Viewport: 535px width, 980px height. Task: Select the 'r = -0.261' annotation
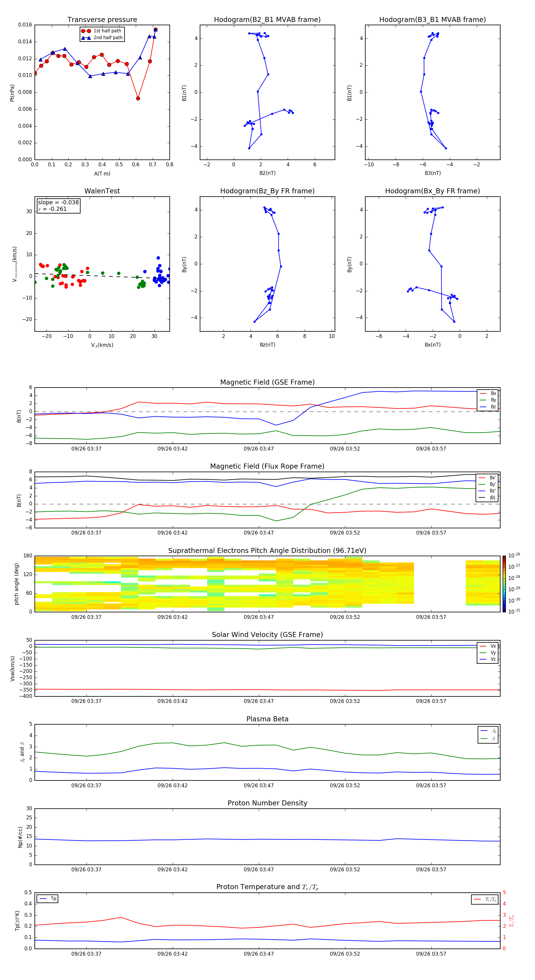[53, 209]
